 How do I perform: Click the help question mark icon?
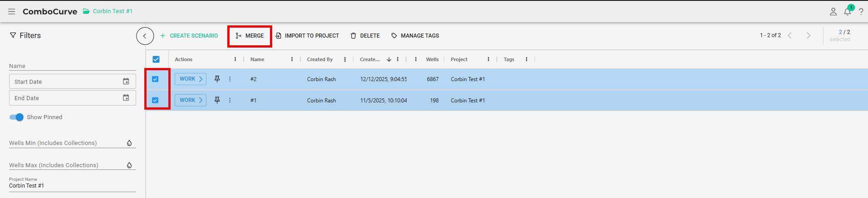(861, 12)
